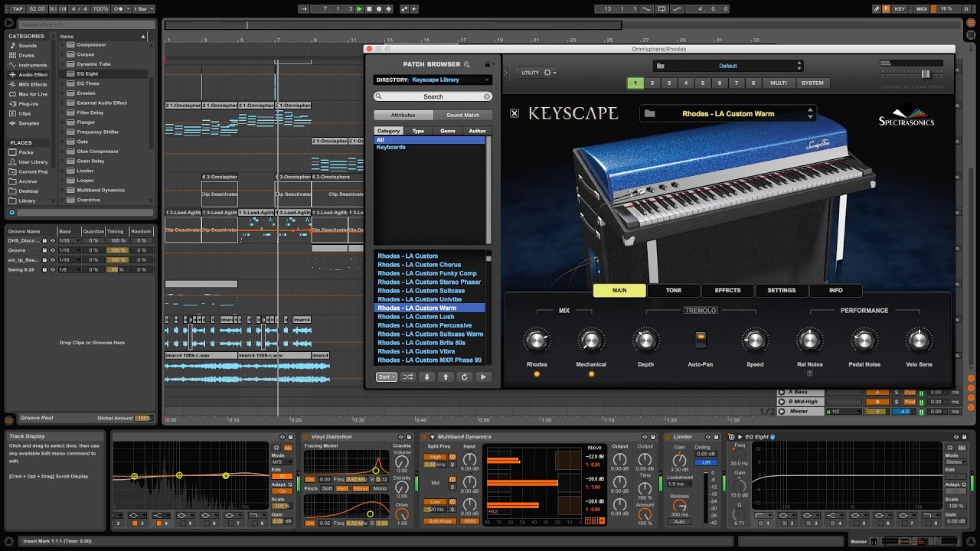Click the Rhodes mix knob

pyautogui.click(x=537, y=340)
